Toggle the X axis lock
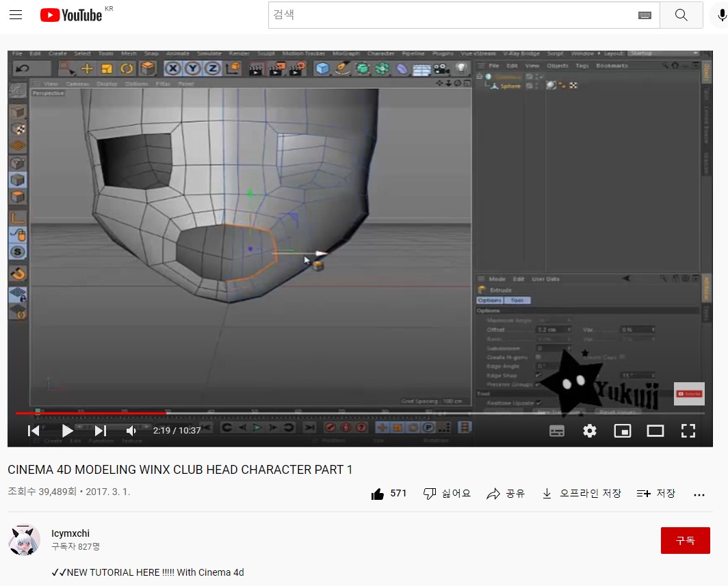The width and height of the screenshot is (728, 586). pyautogui.click(x=172, y=68)
